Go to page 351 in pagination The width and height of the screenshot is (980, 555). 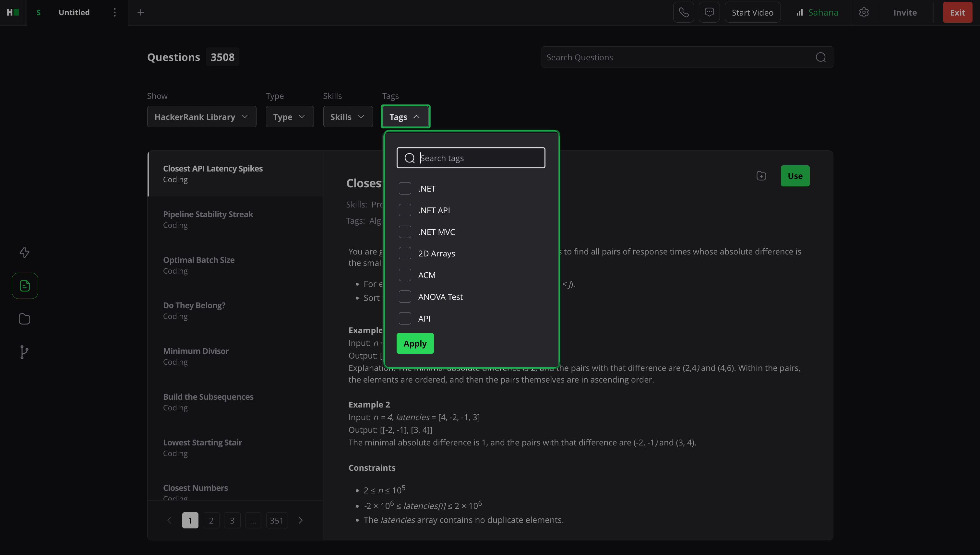[x=277, y=520]
